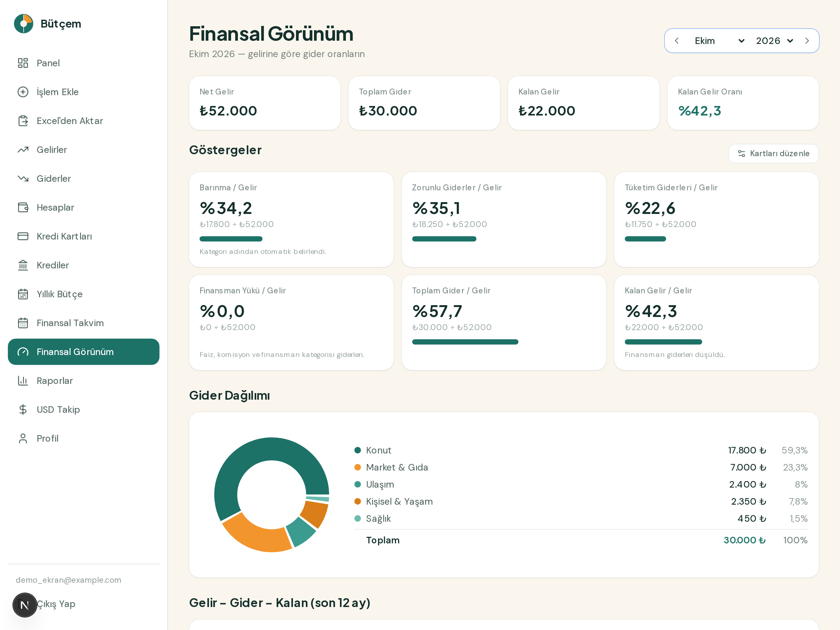840x630 pixels.
Task: Click the Market & Gıda legend dot
Action: tap(357, 467)
